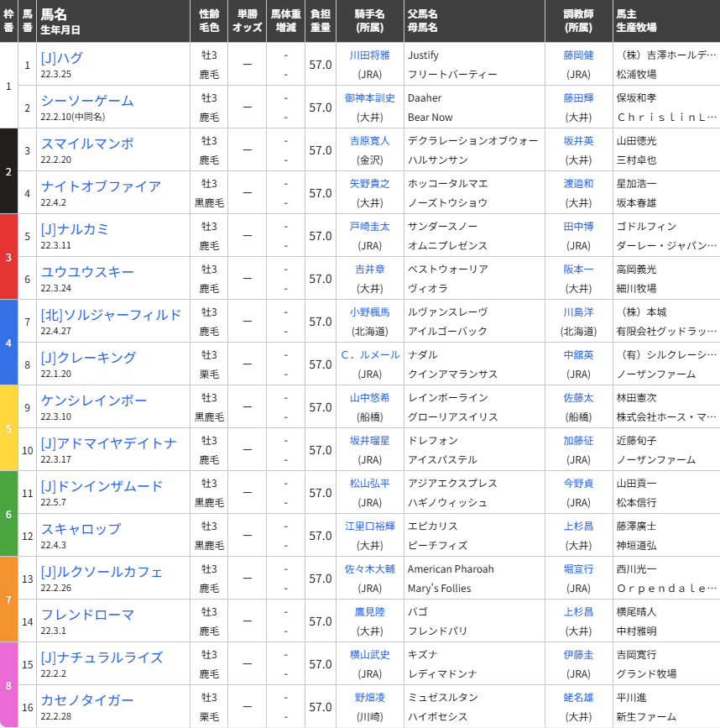Open horse page for [J]ハグ

click(x=61, y=58)
